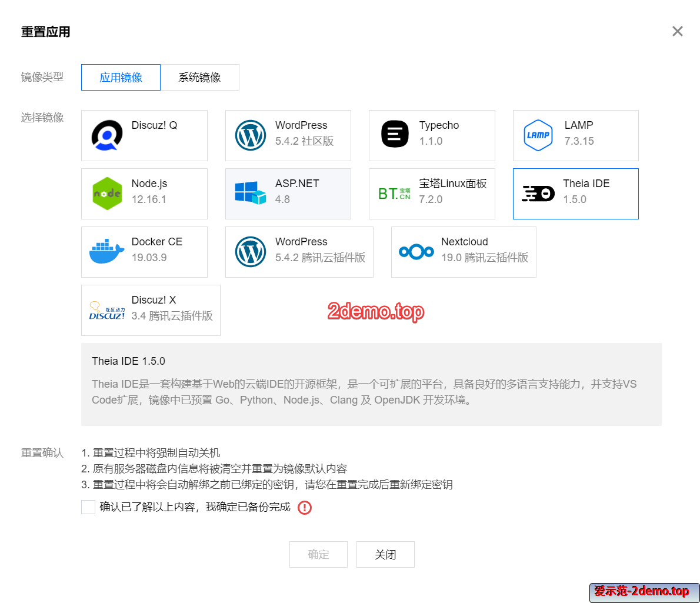Click the 原有服务器磁盘内信息将被清空 notice line
700x603 pixels.
(214, 469)
